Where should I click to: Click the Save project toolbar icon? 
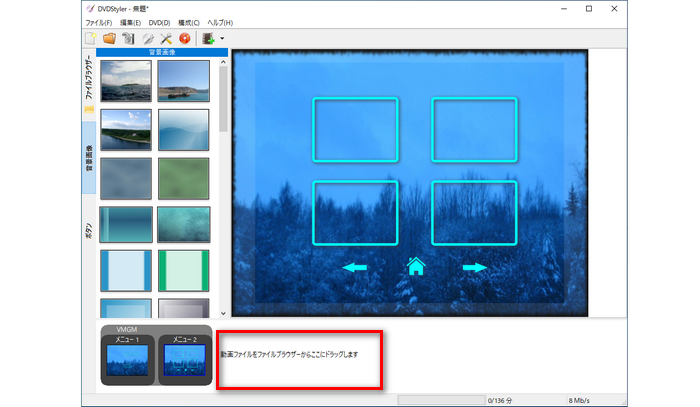pyautogui.click(x=128, y=38)
